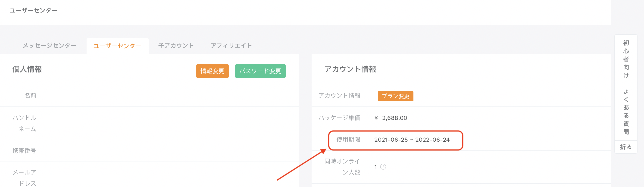Click the プラン変更 button
The width and height of the screenshot is (644, 187).
pyautogui.click(x=395, y=96)
